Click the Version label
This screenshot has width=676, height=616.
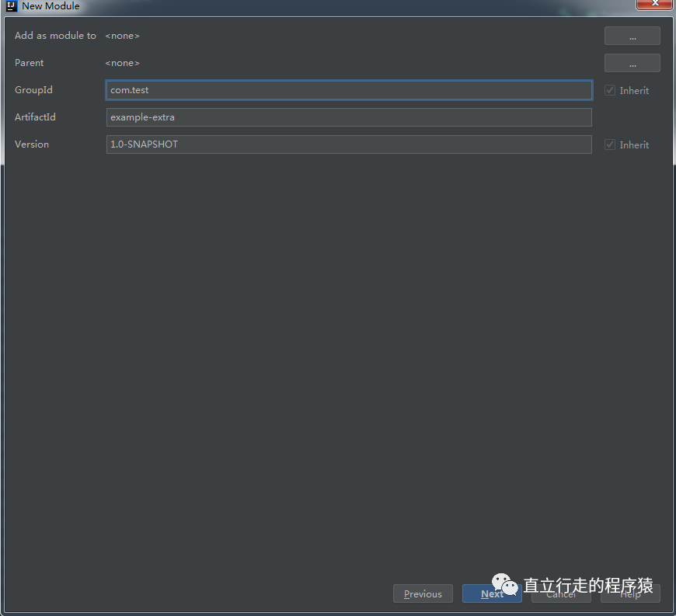tap(32, 144)
